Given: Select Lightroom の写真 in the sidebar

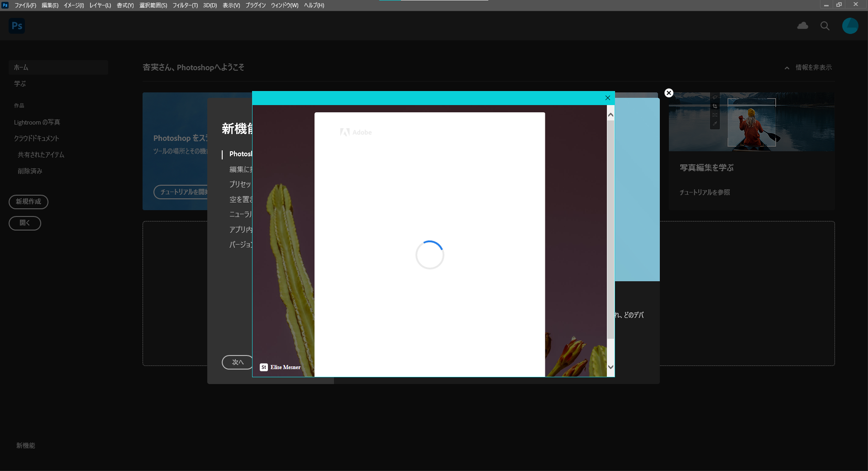Looking at the screenshot, I should click(38, 122).
